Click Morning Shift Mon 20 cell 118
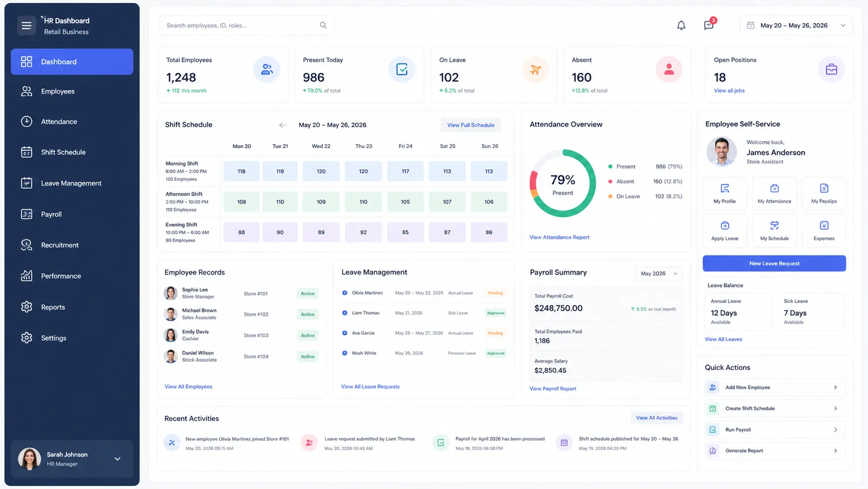This screenshot has width=868, height=489. click(x=241, y=171)
